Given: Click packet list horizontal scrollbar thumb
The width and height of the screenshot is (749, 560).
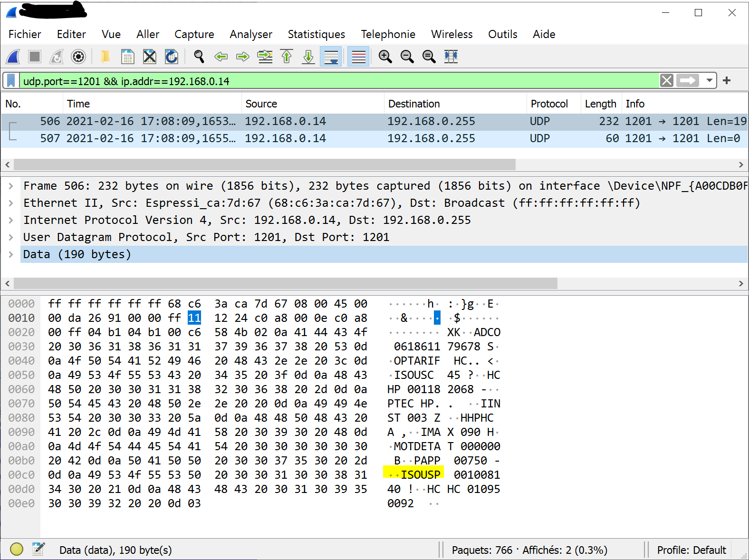Looking at the screenshot, I should click(265, 164).
